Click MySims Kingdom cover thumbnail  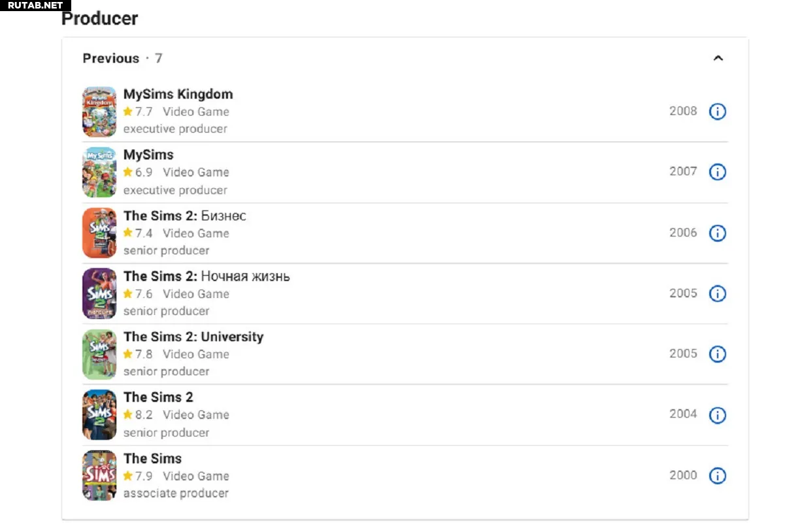tap(99, 112)
